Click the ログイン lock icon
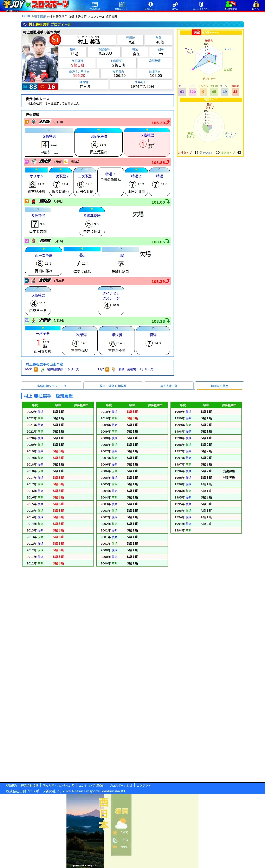This screenshot has height=868, width=265. [x=256, y=5]
